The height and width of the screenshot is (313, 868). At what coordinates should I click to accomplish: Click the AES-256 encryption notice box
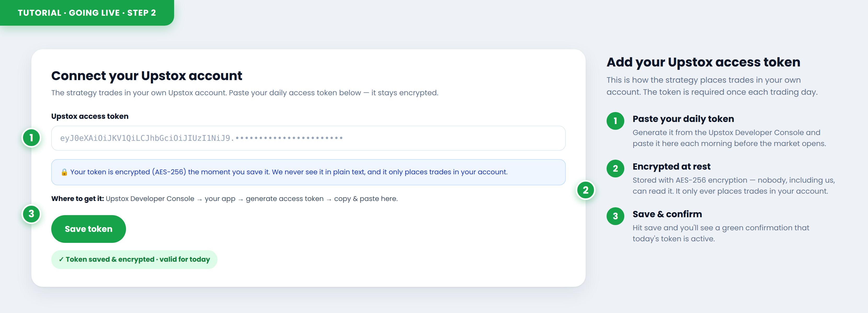pyautogui.click(x=308, y=172)
